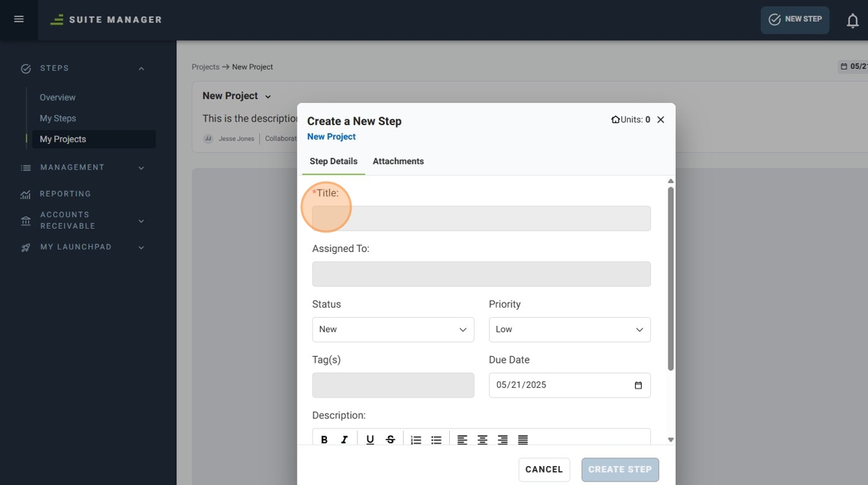The height and width of the screenshot is (485, 868).
Task: Open the hamburger navigation menu
Action: point(19,20)
